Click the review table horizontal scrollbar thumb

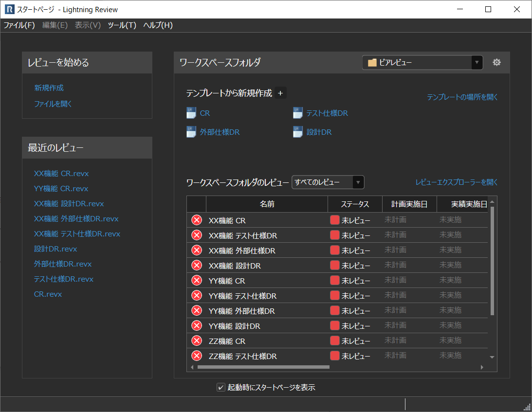(x=264, y=367)
